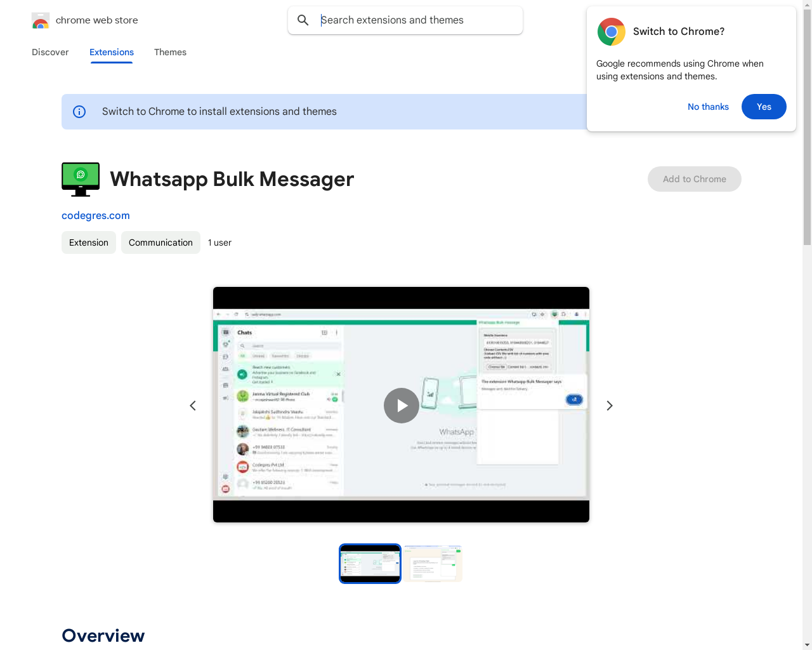The image size is (812, 650).
Task: Click the Whatsapp Bulk Messager title
Action: pos(232,179)
